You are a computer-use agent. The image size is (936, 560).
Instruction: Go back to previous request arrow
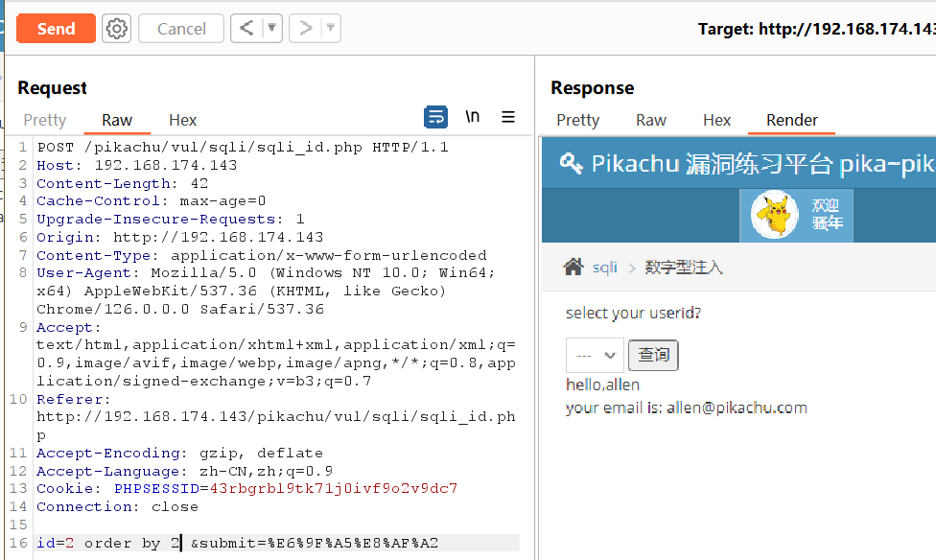[246, 28]
